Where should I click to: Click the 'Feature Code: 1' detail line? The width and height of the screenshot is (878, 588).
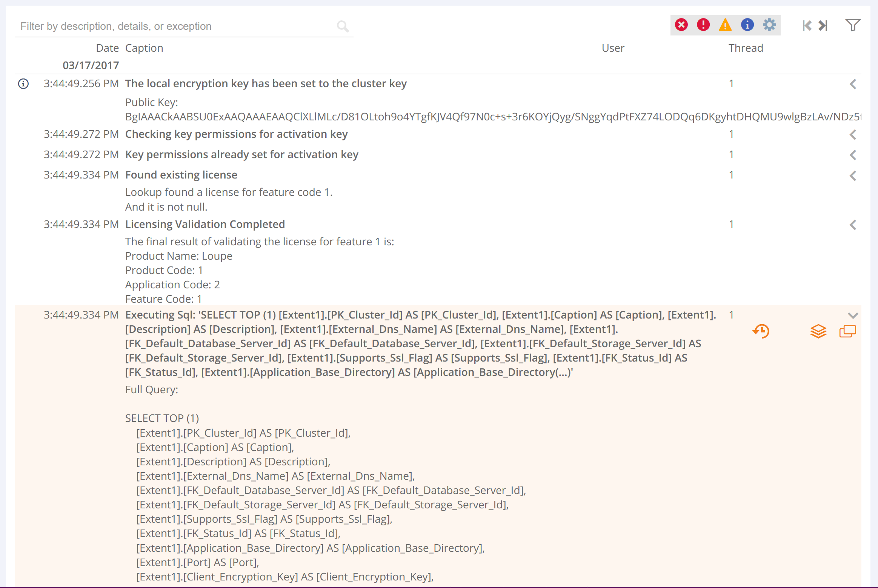click(163, 299)
